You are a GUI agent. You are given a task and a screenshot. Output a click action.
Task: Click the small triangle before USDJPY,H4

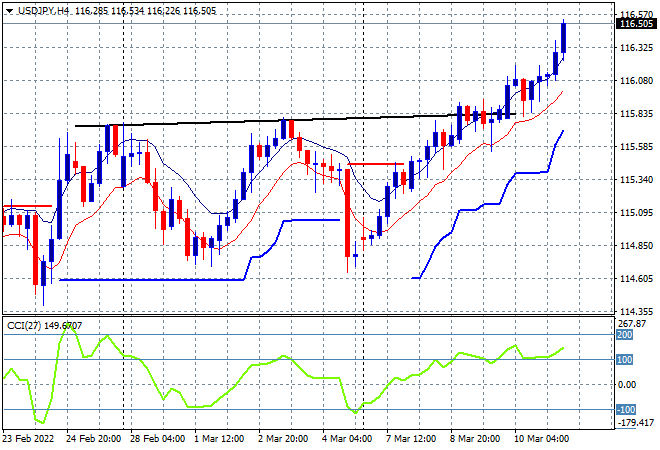(10, 11)
